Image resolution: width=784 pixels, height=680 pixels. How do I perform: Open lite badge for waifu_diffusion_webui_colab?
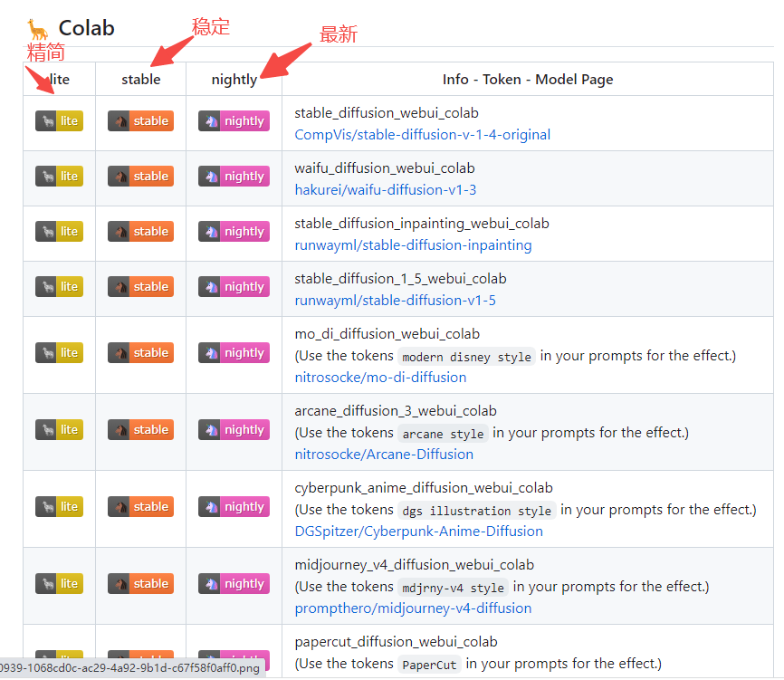59,177
